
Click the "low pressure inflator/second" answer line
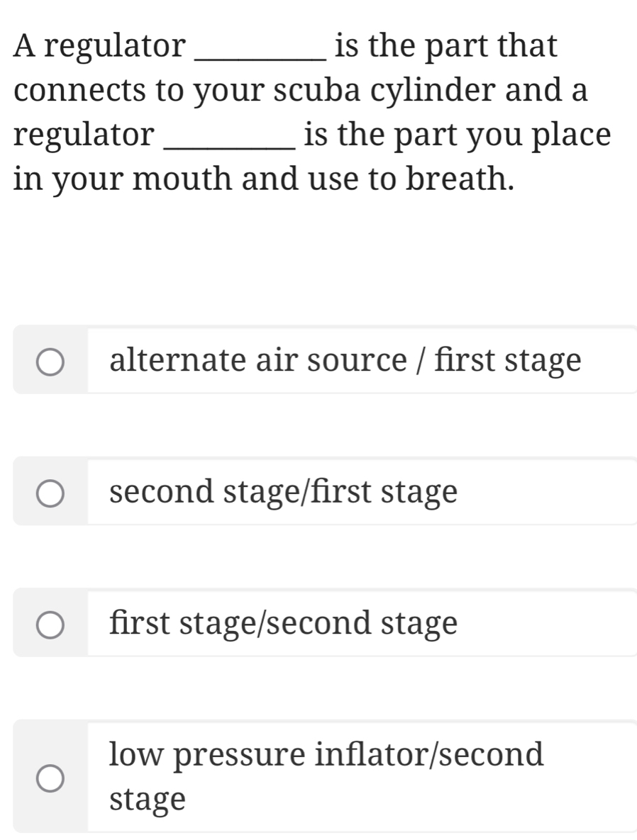327,754
